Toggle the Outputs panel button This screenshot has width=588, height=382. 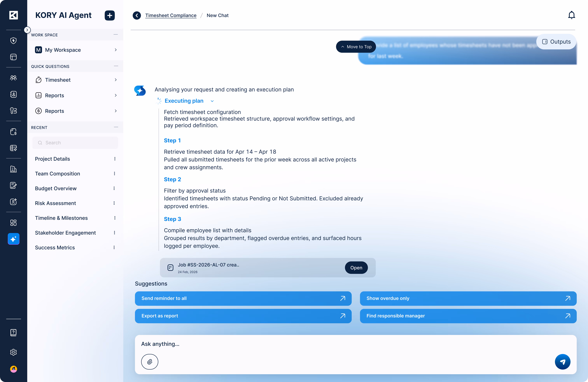pos(556,42)
